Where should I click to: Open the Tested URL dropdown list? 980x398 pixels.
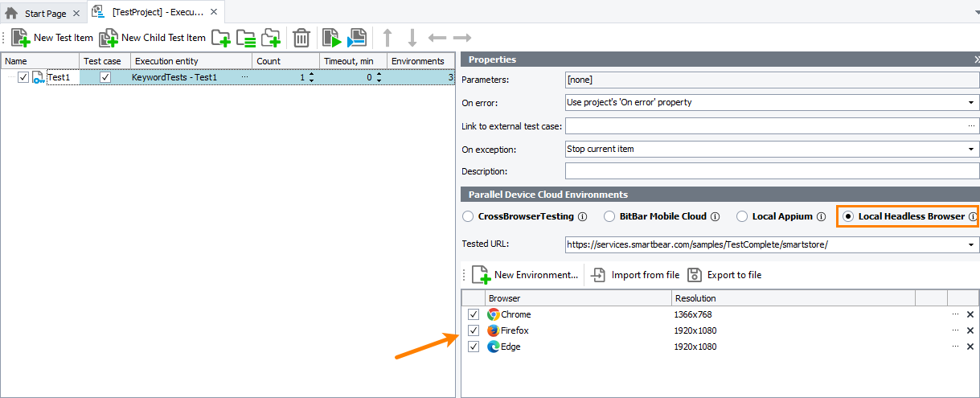coord(971,244)
